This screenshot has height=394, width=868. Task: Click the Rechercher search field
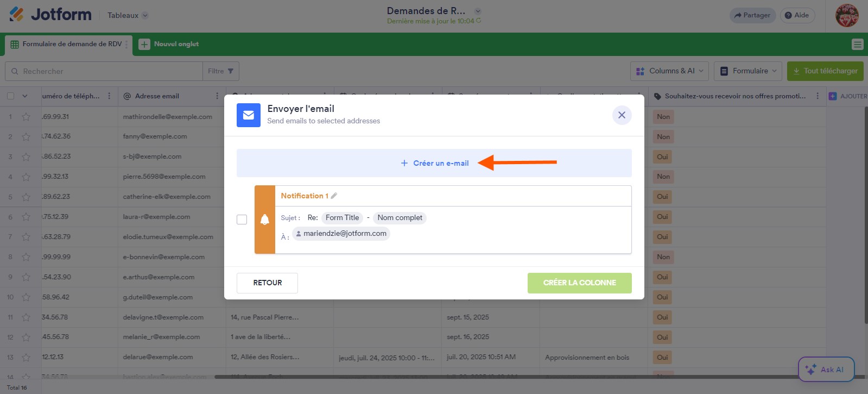104,71
